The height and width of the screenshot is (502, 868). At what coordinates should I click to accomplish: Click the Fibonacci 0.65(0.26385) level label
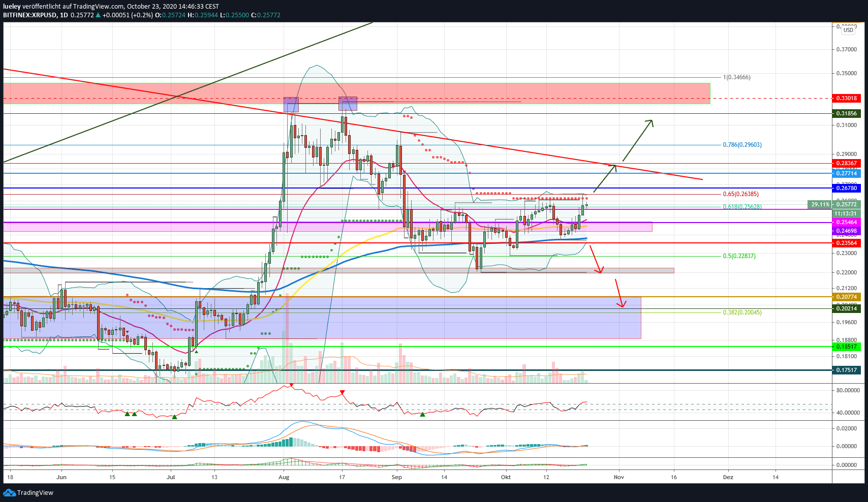tap(741, 194)
